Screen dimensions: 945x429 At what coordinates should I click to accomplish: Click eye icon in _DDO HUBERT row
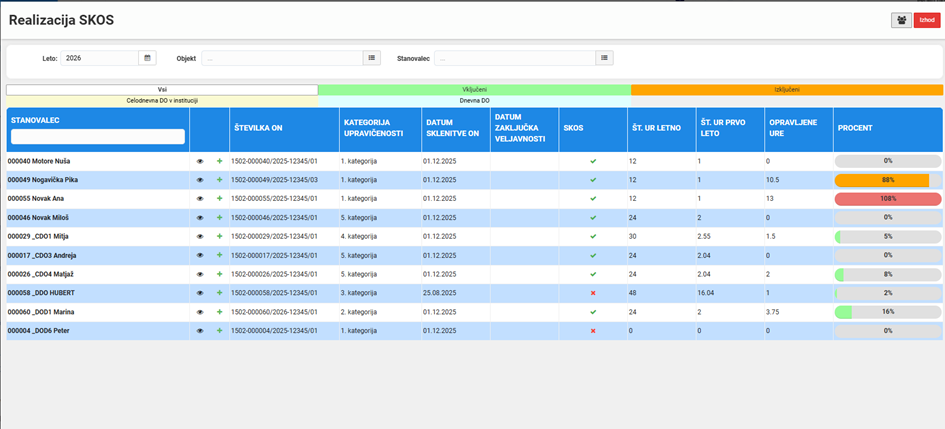click(x=200, y=293)
